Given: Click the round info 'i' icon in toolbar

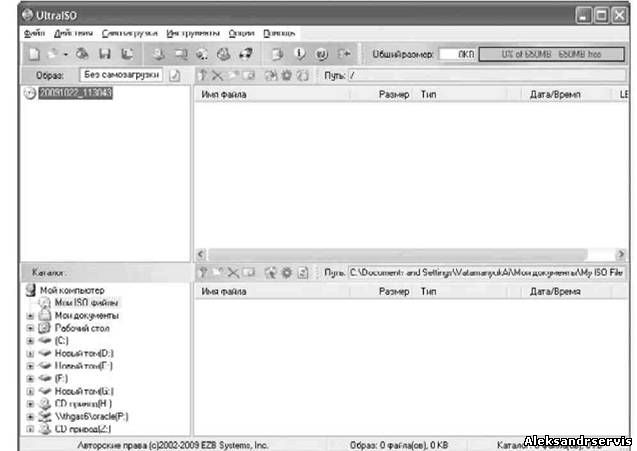Looking at the screenshot, I should coord(300,54).
